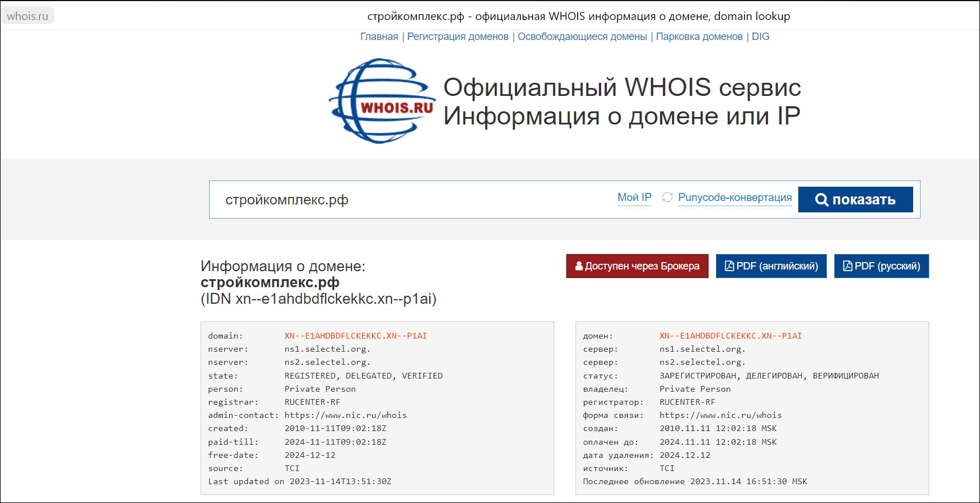The image size is (980, 503).
Task: Click the English ns2.selectel.org. entry
Action: 327,362
